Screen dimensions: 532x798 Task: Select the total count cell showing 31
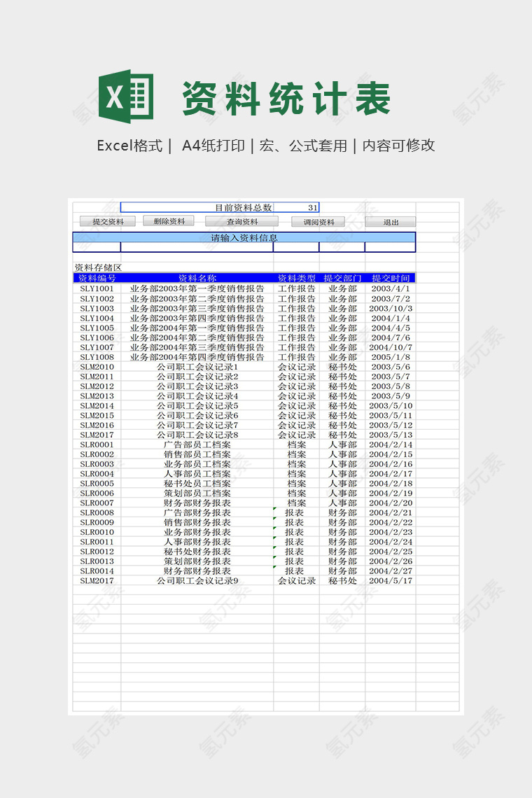pyautogui.click(x=296, y=207)
